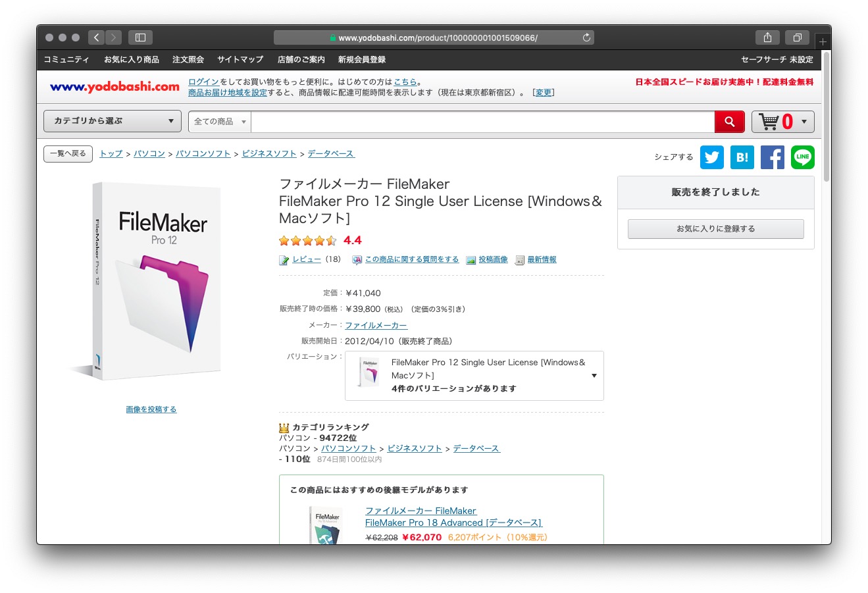Open the Safari share button
The height and width of the screenshot is (593, 868).
tap(767, 38)
